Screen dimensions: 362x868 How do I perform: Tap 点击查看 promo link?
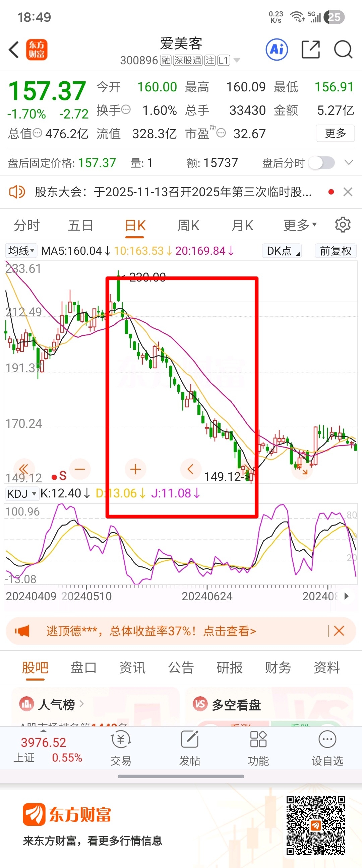pos(229,631)
